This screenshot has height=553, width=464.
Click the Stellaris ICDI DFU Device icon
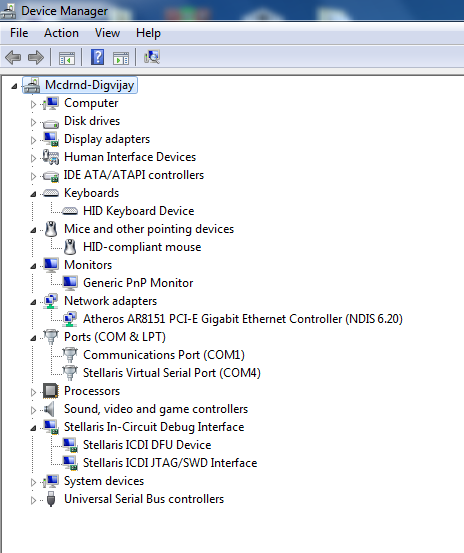coord(70,445)
